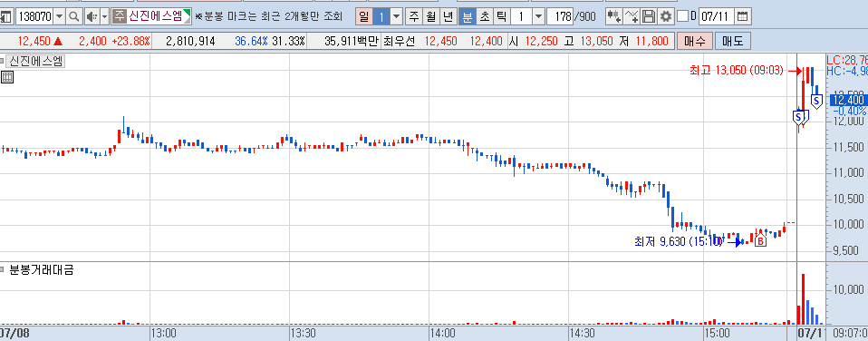
Task: Switch to 초 seconds chart period
Action: [x=485, y=16]
